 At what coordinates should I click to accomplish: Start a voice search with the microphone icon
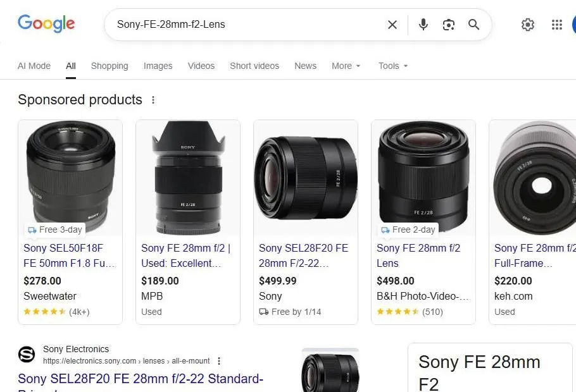423,25
